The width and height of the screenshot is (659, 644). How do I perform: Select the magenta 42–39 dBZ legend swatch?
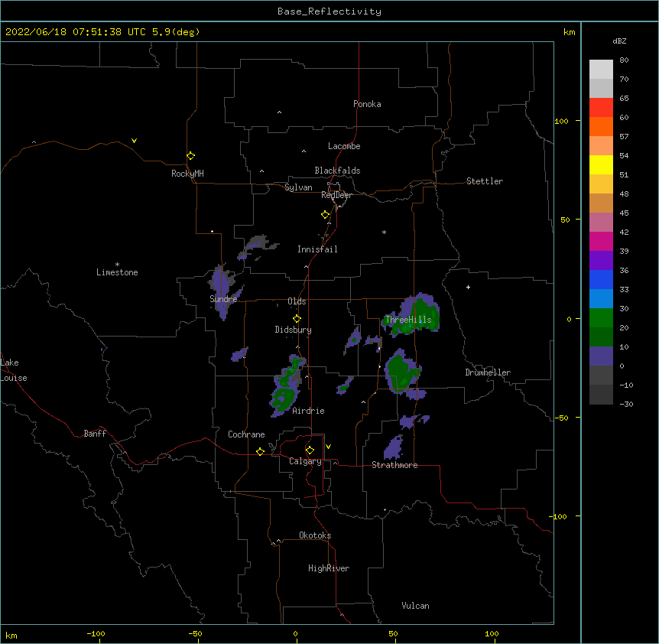point(601,241)
